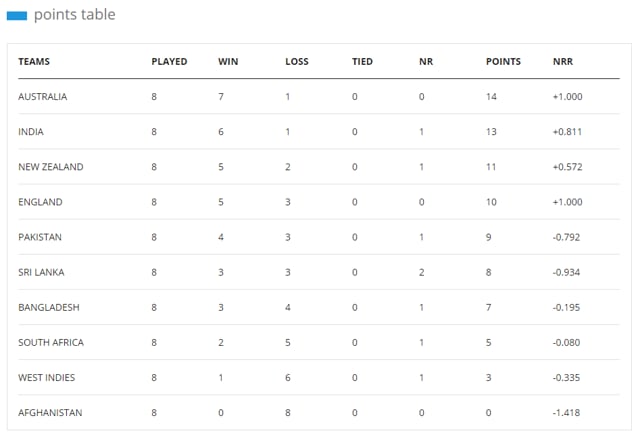
Task: Click the points table heading
Action: tap(75, 15)
